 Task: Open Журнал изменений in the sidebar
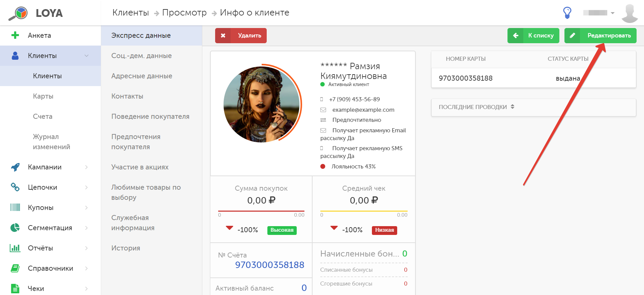click(x=50, y=142)
